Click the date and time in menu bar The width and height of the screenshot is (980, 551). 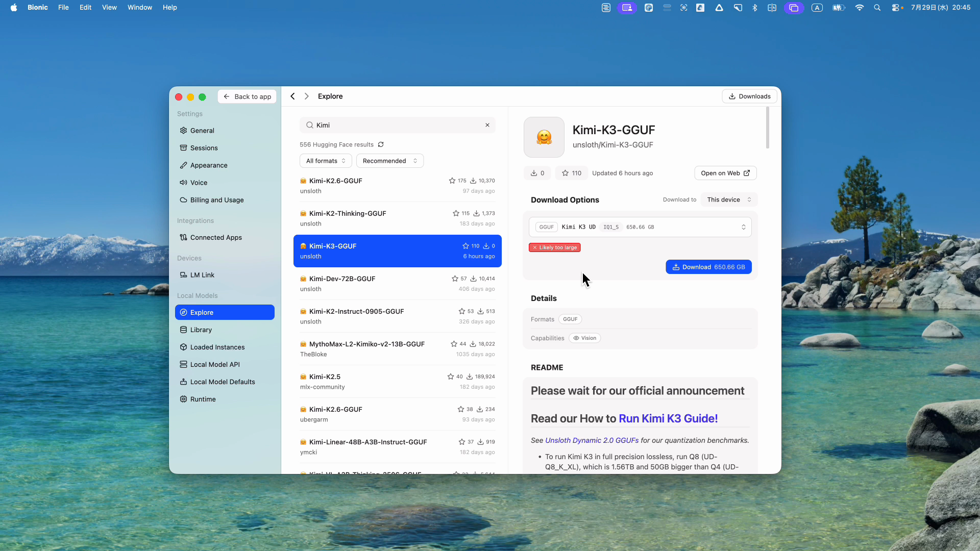pos(941,8)
